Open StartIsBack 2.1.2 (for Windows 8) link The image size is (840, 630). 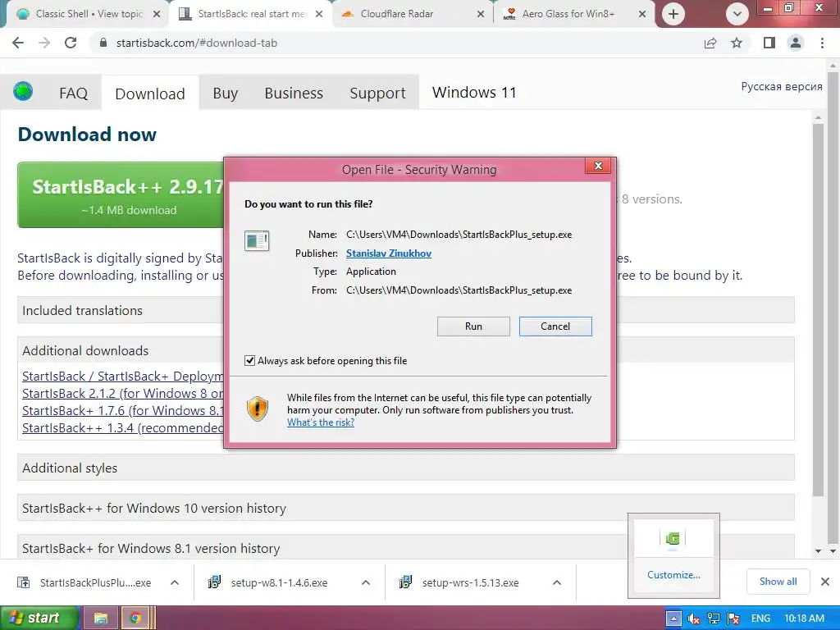pos(123,393)
